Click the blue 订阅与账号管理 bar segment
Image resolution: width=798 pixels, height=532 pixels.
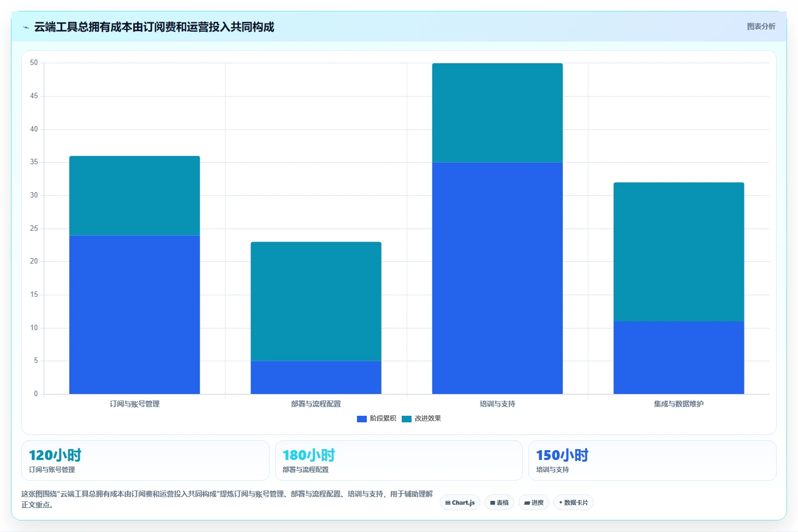pos(134,314)
